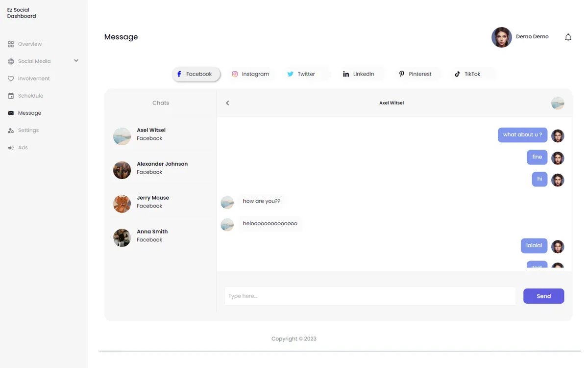
Task: Switch to the Instagram tab
Action: tap(250, 74)
